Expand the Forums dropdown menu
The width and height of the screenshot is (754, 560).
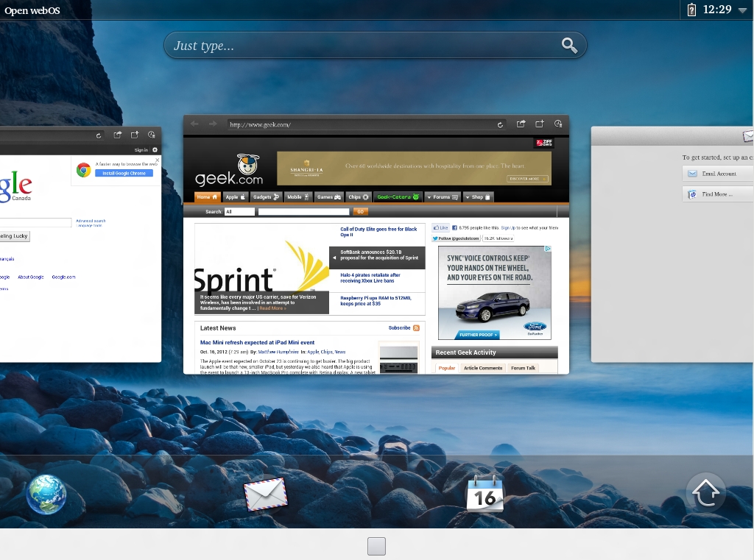pyautogui.click(x=443, y=197)
